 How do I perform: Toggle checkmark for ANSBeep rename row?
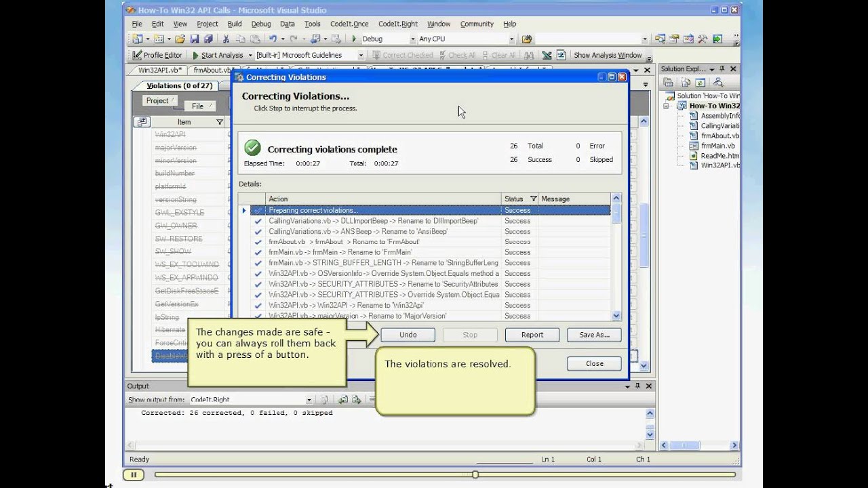[258, 232]
